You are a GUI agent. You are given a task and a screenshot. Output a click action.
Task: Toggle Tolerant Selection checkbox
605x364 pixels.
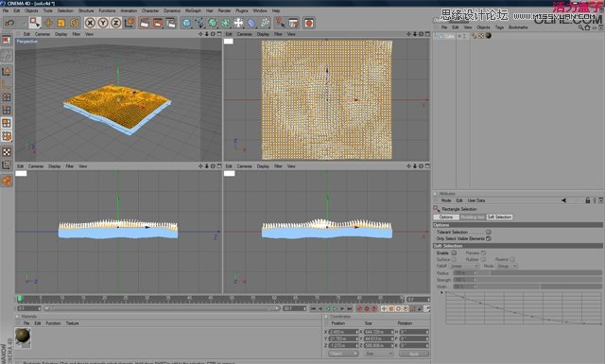[489, 232]
